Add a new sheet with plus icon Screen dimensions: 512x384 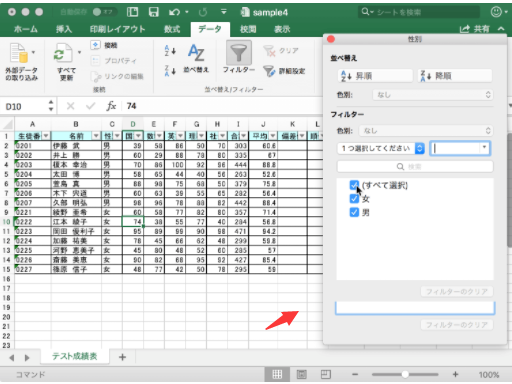tap(122, 357)
